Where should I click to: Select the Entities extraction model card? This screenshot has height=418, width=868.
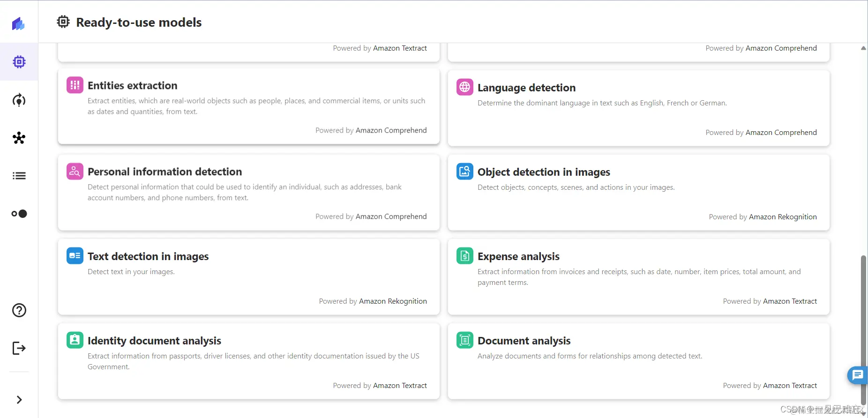[x=248, y=106]
